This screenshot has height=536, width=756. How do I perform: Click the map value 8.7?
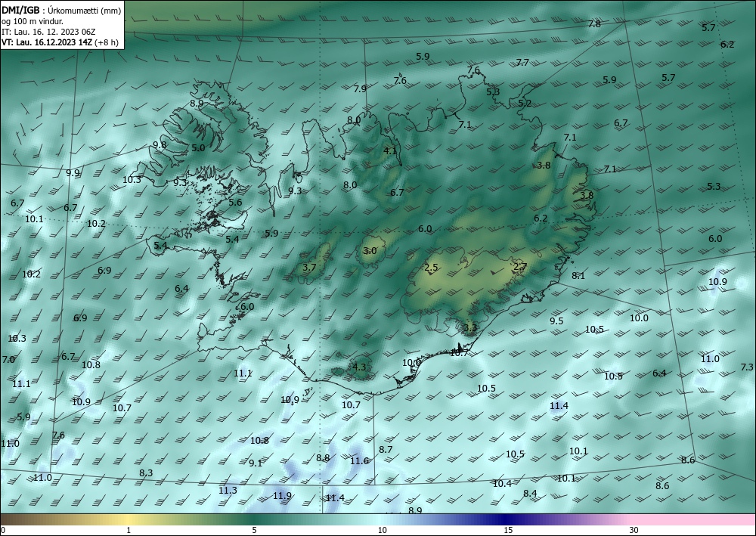(x=386, y=449)
